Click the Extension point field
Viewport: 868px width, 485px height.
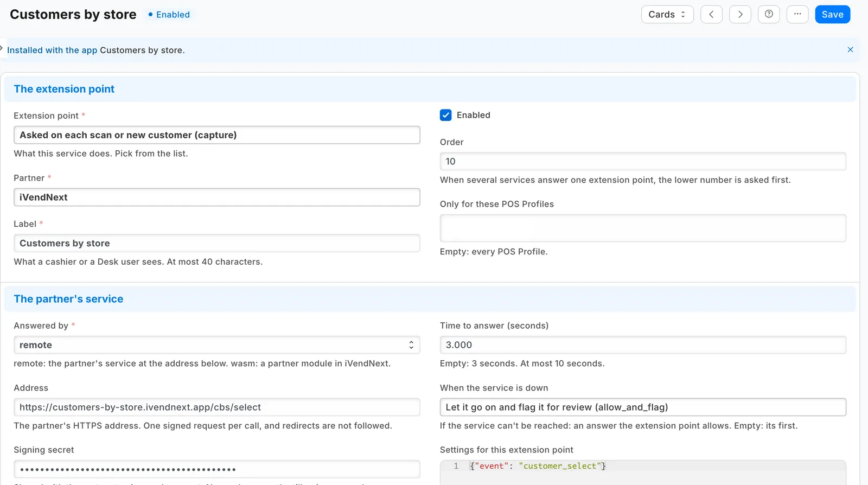coord(216,135)
